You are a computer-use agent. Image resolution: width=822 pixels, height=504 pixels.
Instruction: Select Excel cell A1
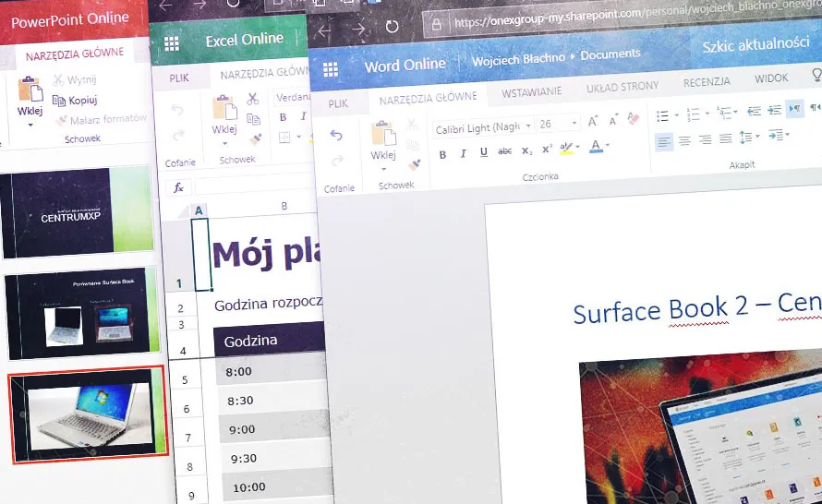tap(201, 254)
